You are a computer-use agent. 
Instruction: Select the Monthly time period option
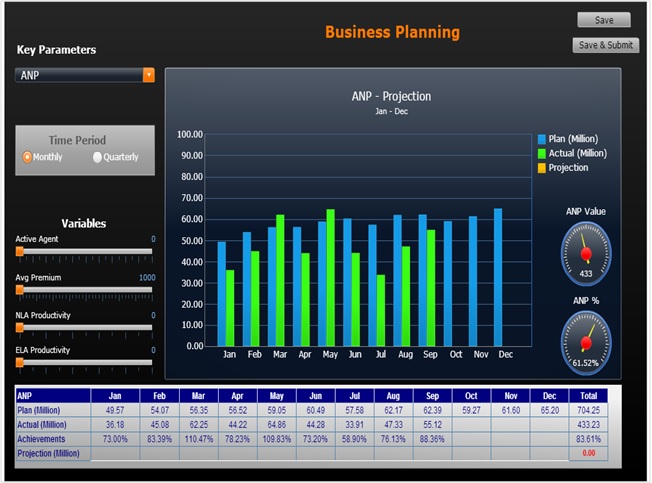27,157
